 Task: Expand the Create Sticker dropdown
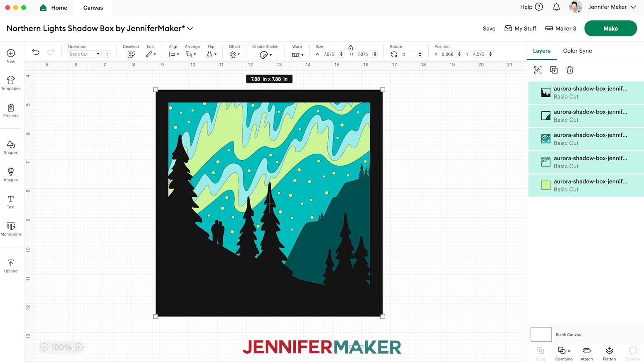265,55
